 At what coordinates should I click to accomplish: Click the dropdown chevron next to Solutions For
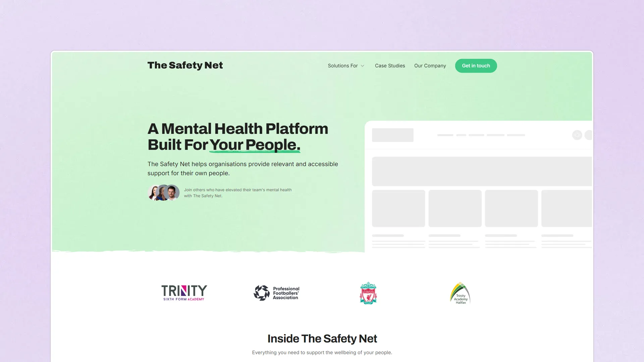click(x=363, y=66)
